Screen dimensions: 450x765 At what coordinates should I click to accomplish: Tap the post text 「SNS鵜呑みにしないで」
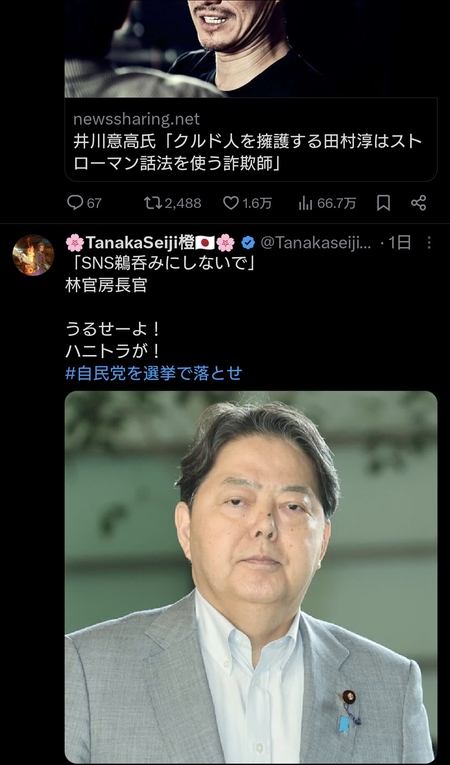(161, 264)
